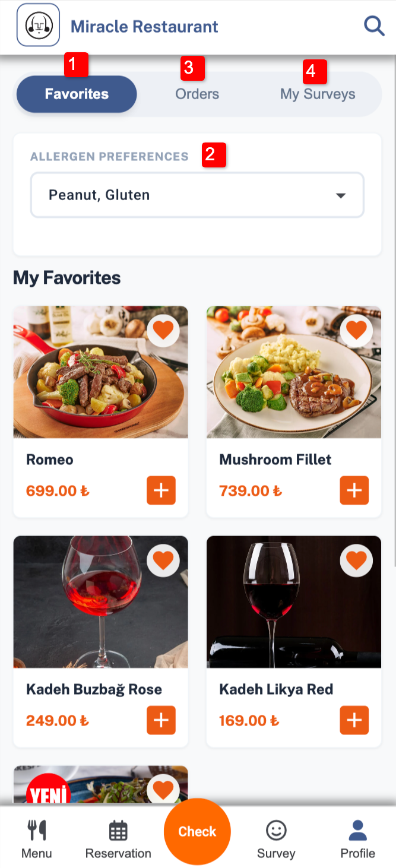This screenshot has height=868, width=396.
Task: Tap the Miracle Restaurant logo icon
Action: 38,25
